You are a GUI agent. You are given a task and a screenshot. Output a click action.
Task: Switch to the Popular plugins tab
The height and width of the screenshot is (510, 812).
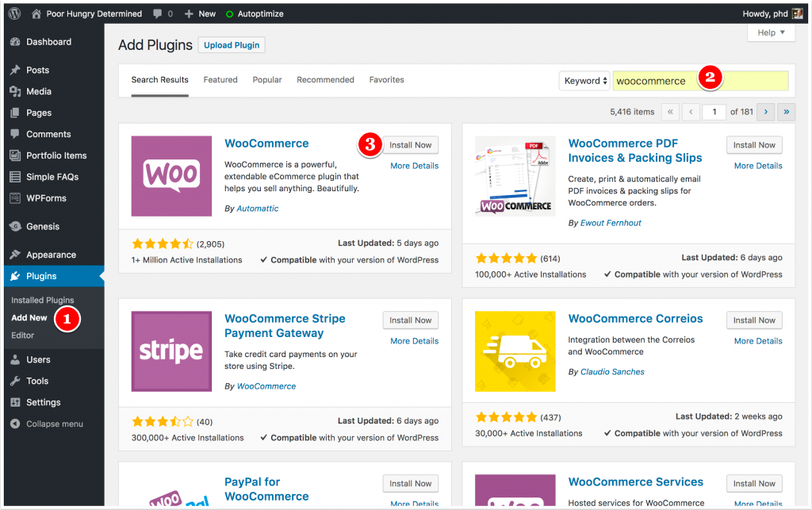click(267, 79)
